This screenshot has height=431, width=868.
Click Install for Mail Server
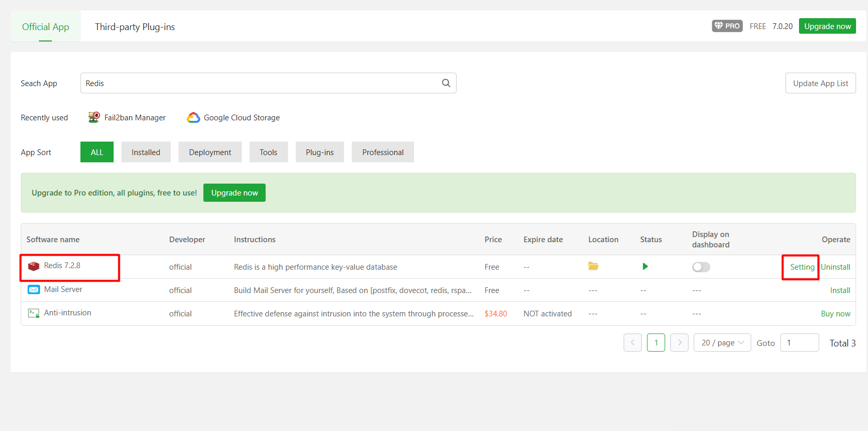(840, 290)
